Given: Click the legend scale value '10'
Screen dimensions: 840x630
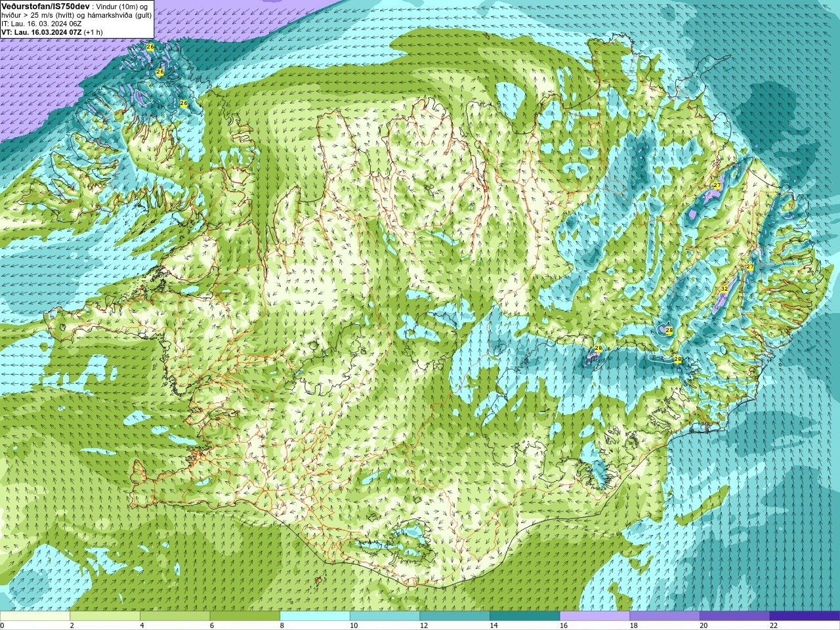Looking at the screenshot, I should (x=354, y=625).
